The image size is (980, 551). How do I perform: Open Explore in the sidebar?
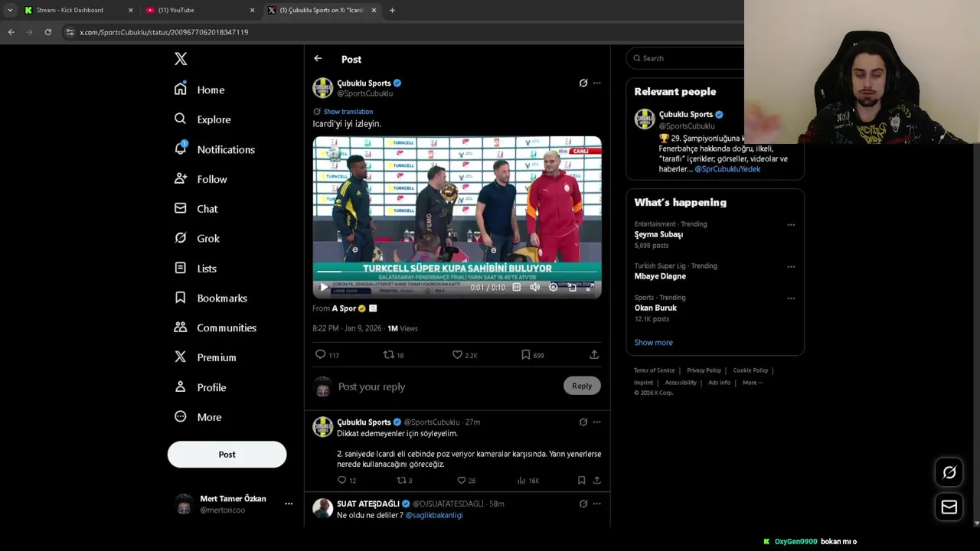point(202,119)
